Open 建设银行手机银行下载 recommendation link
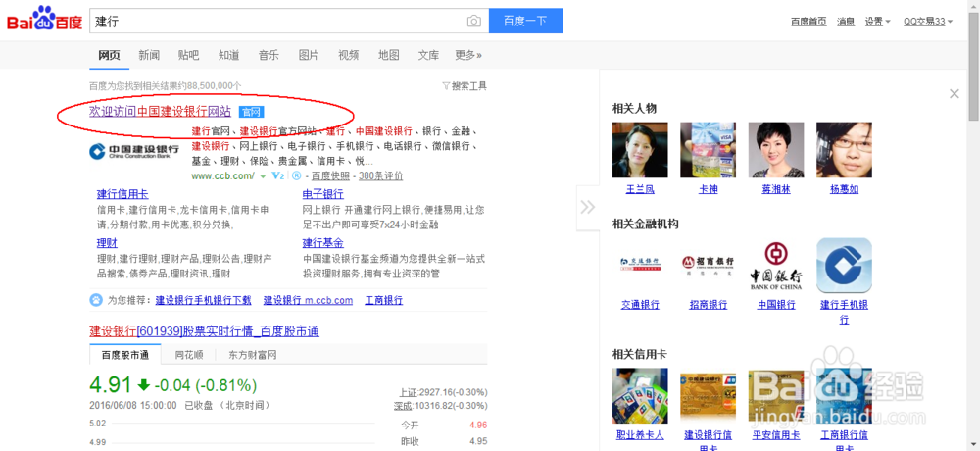The width and height of the screenshot is (980, 451). (x=203, y=300)
